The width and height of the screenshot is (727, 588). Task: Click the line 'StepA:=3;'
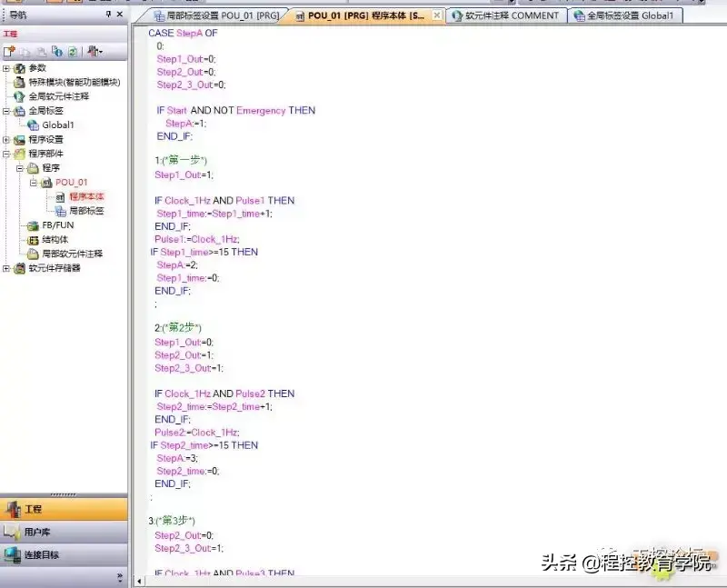177,458
